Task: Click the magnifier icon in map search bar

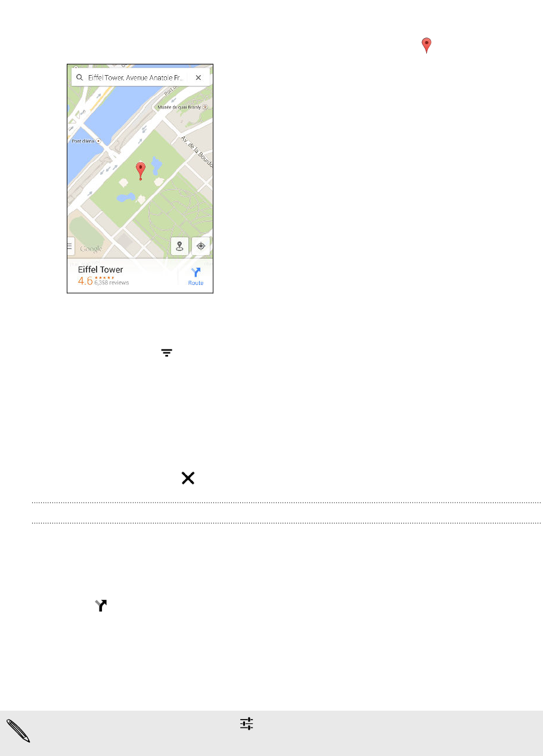Action: (x=79, y=78)
